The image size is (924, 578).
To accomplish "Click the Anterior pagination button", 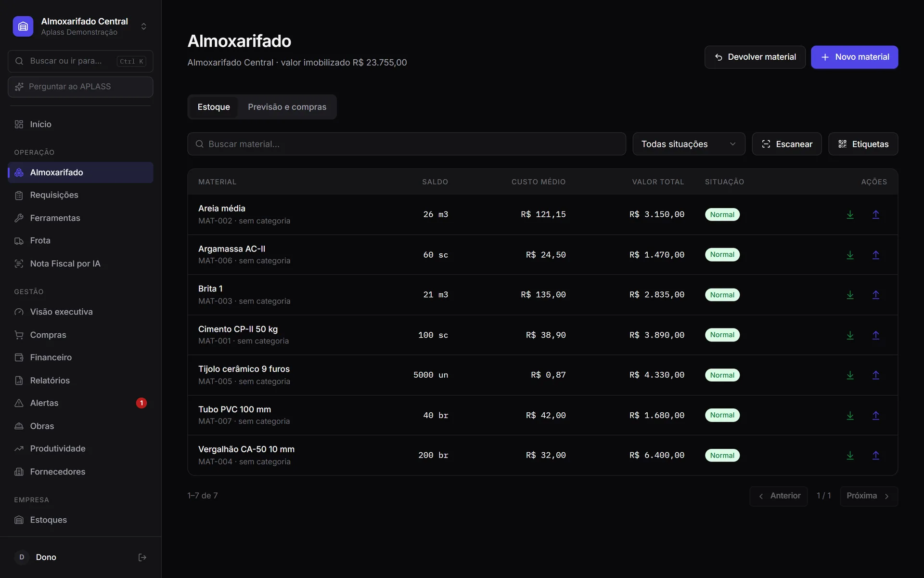I will 778,496.
